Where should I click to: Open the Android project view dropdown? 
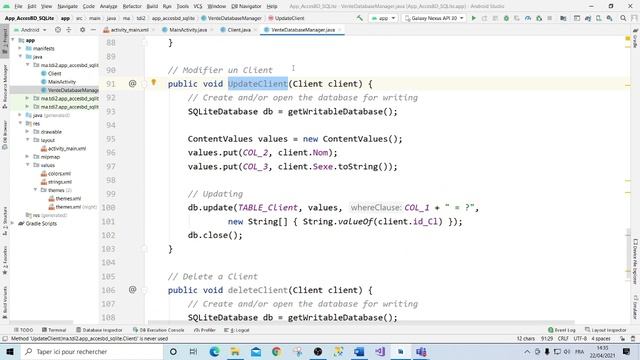pyautogui.click(x=30, y=30)
